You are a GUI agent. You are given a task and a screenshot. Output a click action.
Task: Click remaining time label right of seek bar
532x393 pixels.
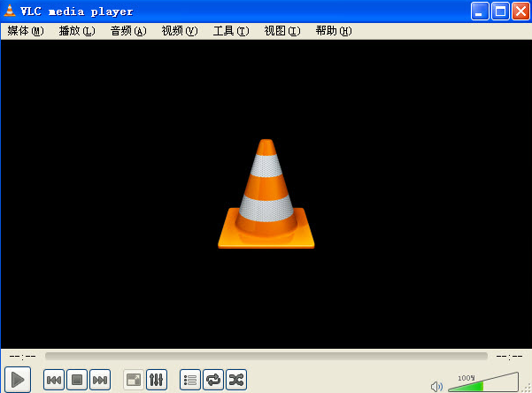point(509,356)
